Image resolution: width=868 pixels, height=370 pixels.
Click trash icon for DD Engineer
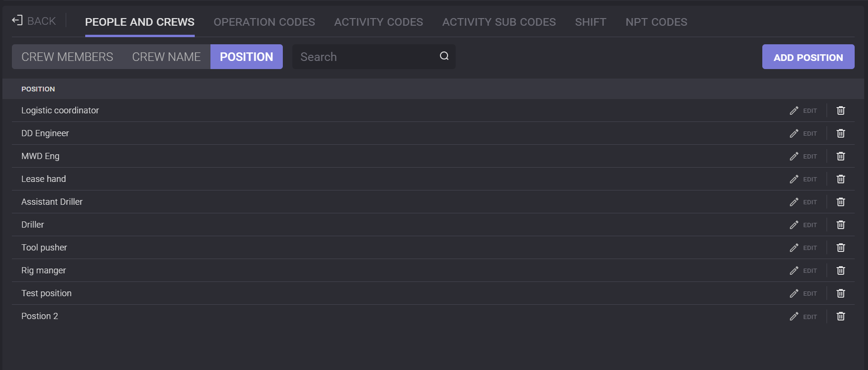click(840, 133)
